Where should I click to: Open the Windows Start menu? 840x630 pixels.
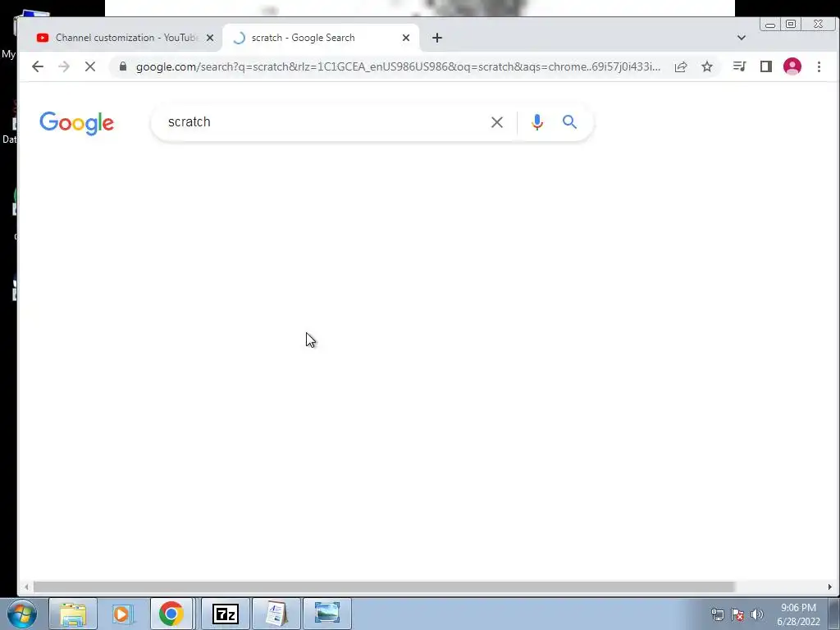coord(22,614)
